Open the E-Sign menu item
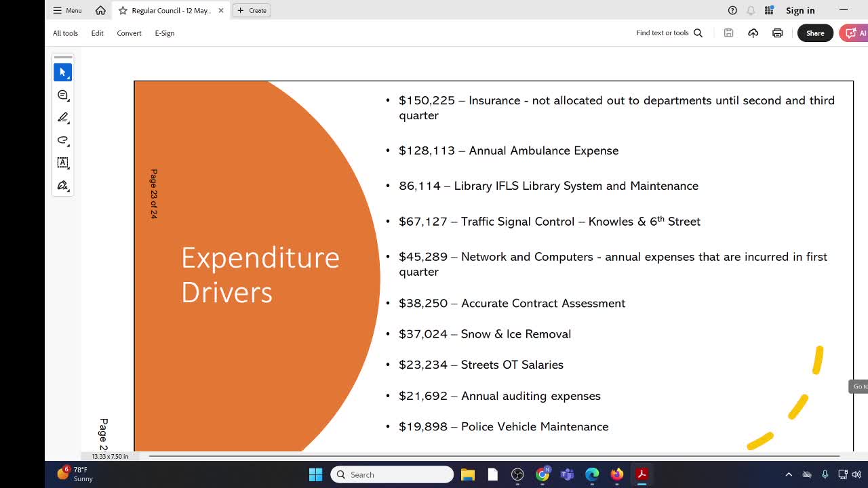 pos(164,33)
